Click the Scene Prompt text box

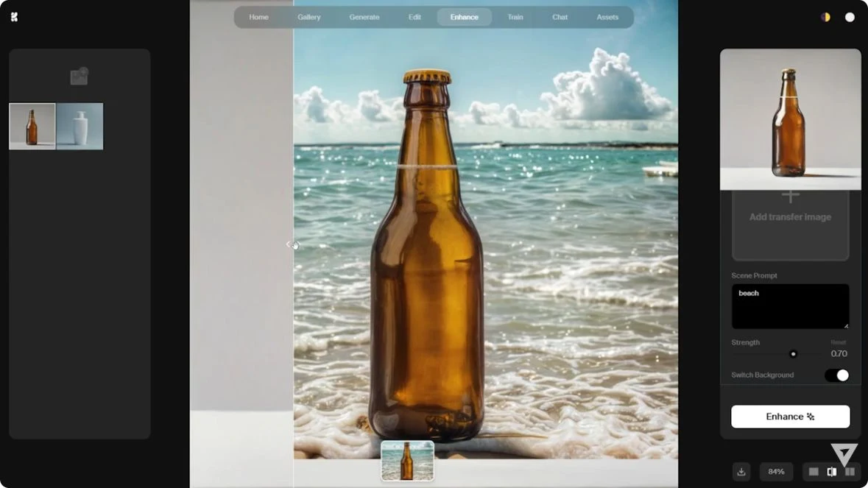790,306
